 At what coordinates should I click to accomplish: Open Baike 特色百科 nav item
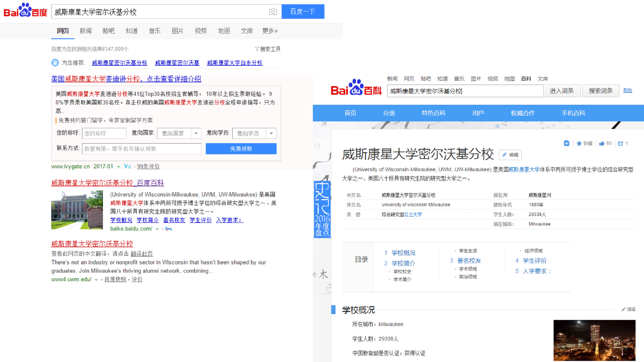point(433,113)
